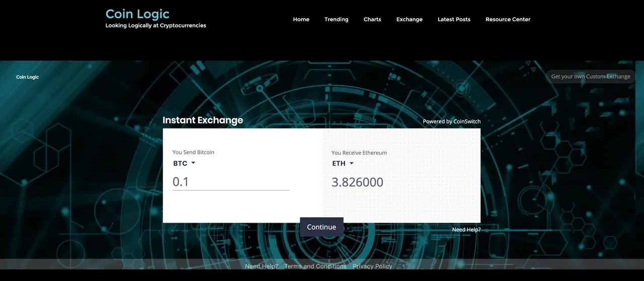
Task: Click the Continue button
Action: pyautogui.click(x=321, y=227)
